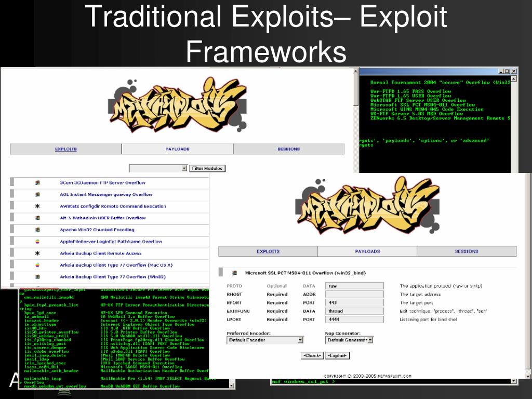532x399 pixels.
Task: Click the Apple icon beside AppleFileServer LoginExt PathName Overflow
Action: pyautogui.click(x=37, y=242)
